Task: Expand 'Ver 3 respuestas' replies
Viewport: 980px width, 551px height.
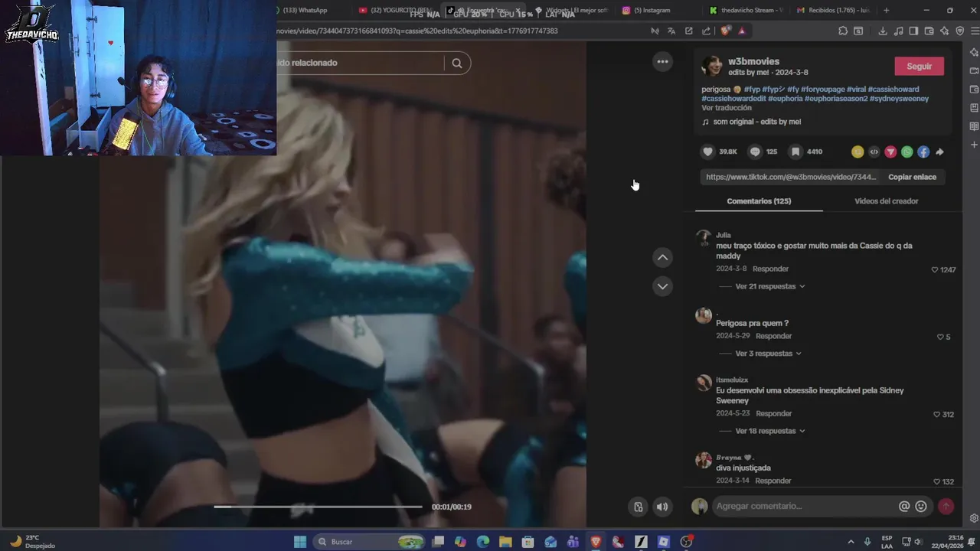Action: click(768, 354)
